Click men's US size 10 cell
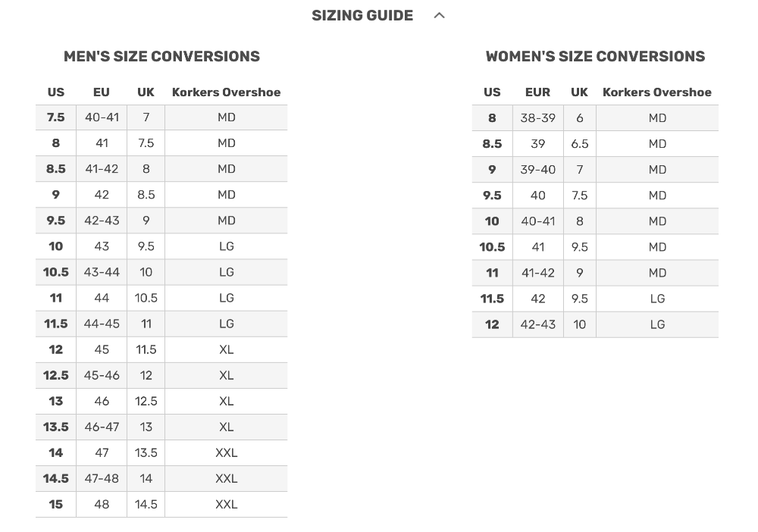The height and width of the screenshot is (532, 758). coord(56,246)
